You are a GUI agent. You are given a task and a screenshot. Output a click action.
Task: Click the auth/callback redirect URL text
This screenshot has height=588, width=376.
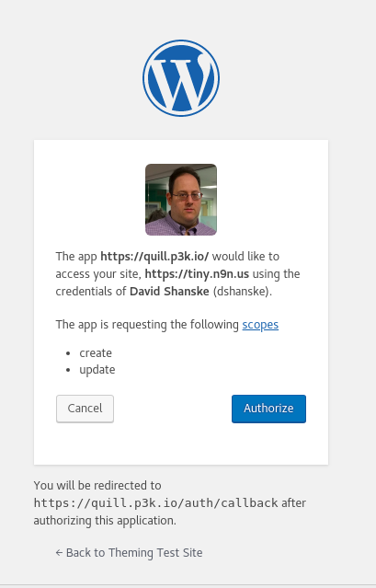pyautogui.click(x=155, y=502)
